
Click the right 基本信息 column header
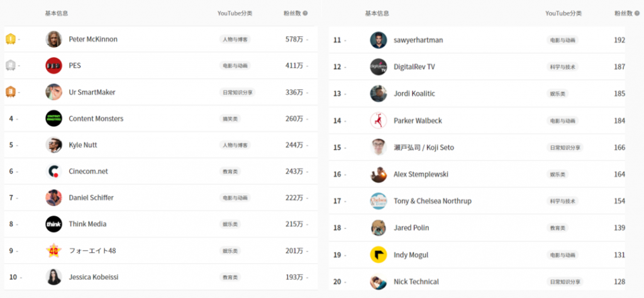377,13
